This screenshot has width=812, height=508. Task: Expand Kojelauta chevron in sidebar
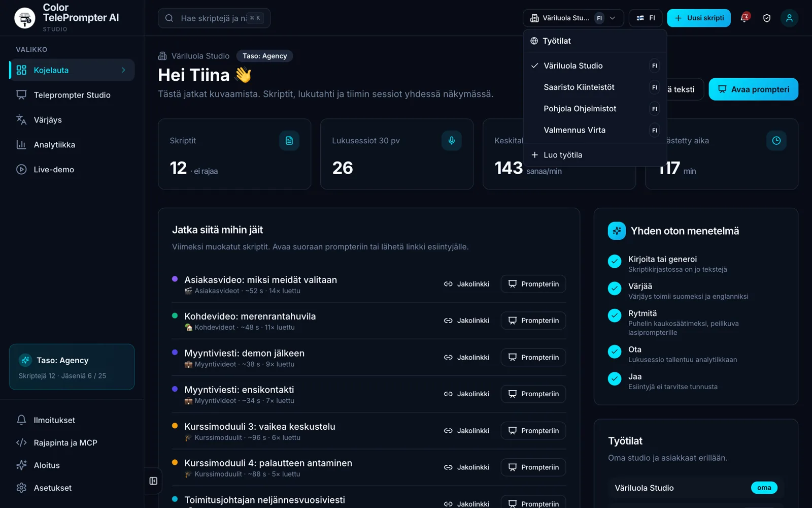(123, 70)
